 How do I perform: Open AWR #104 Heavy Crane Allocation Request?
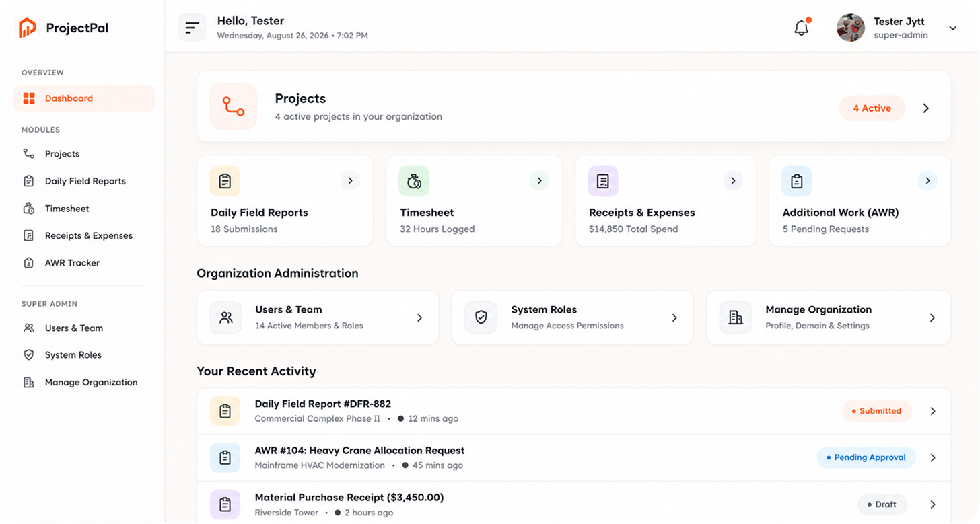coord(573,457)
